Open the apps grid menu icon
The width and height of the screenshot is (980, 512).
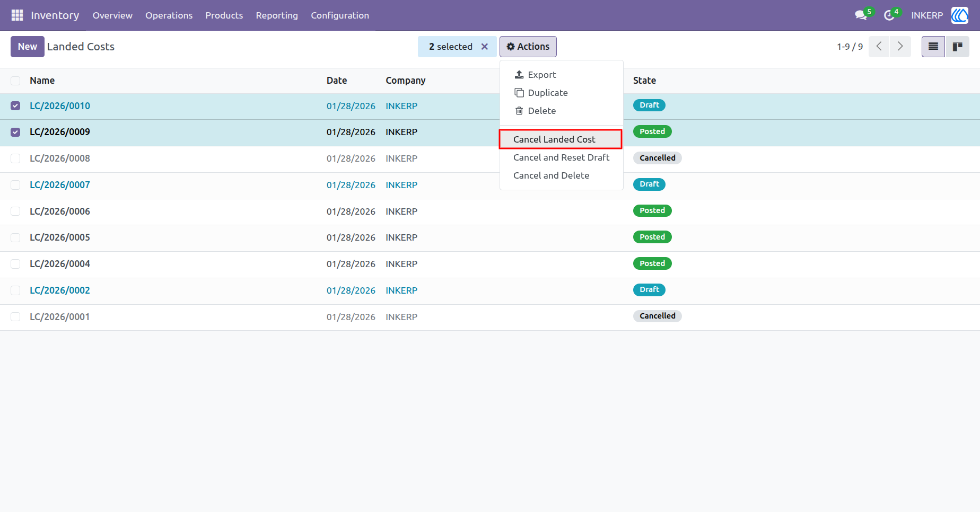click(17, 15)
